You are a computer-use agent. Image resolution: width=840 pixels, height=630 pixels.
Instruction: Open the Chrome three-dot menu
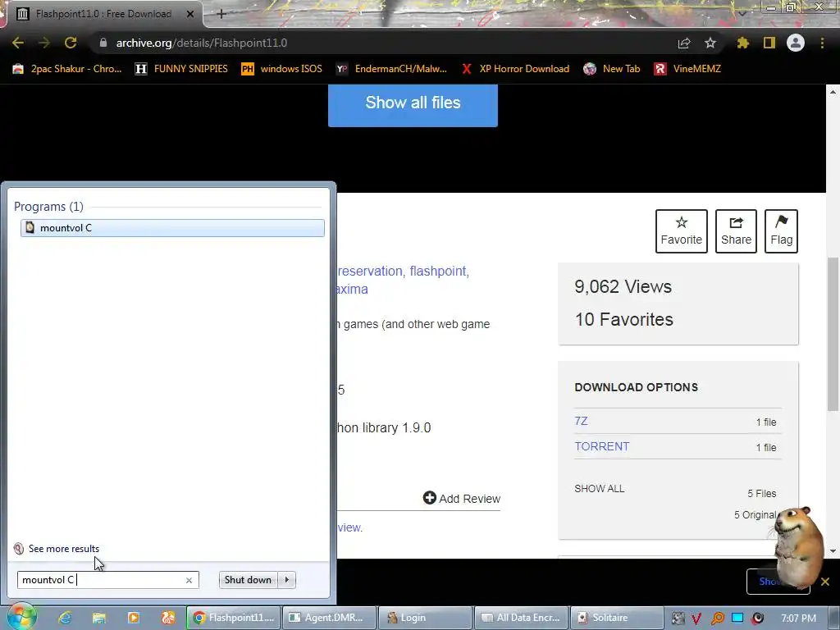click(822, 43)
